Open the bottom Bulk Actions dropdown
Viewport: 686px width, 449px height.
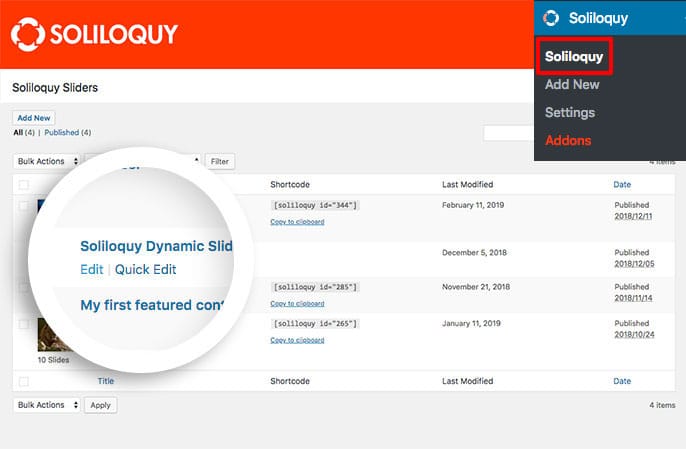[47, 405]
